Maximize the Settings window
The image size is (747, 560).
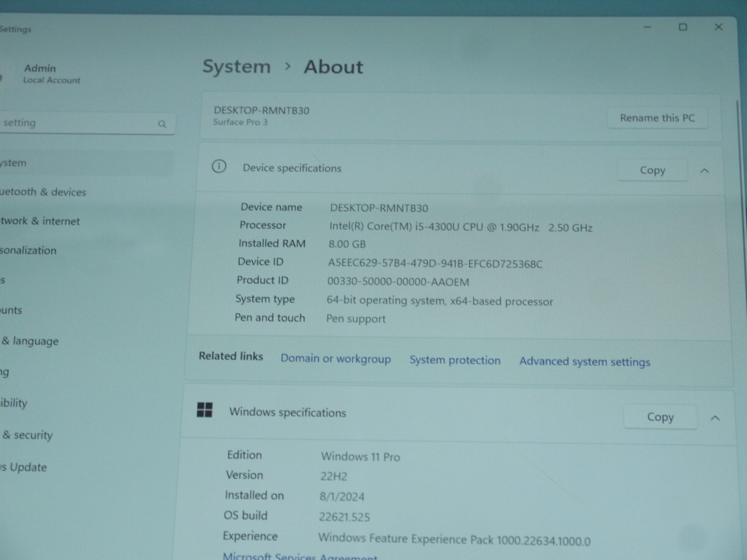point(683,27)
